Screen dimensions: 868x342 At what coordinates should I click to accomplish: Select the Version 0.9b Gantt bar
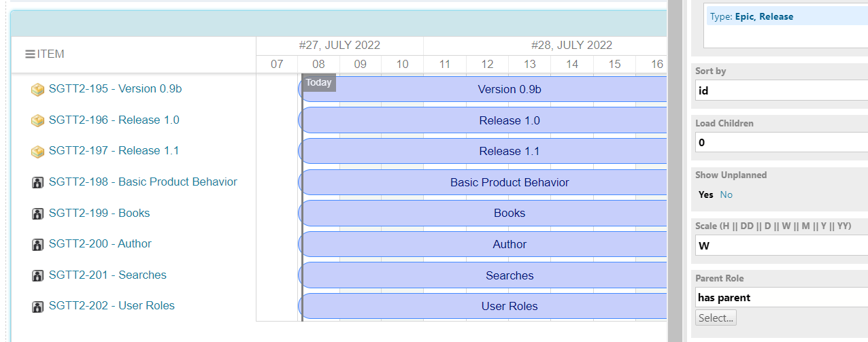click(x=483, y=89)
